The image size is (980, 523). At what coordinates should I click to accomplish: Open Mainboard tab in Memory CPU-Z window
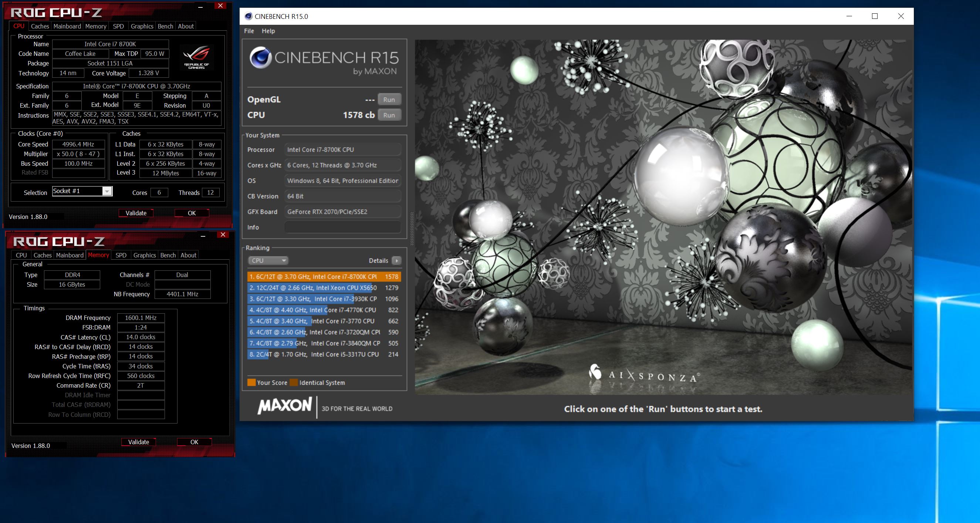(x=70, y=255)
